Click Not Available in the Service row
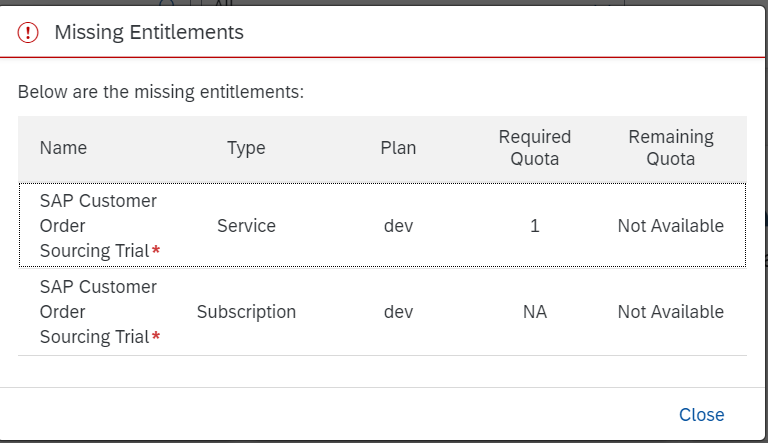Image resolution: width=768 pixels, height=443 pixels. click(670, 226)
